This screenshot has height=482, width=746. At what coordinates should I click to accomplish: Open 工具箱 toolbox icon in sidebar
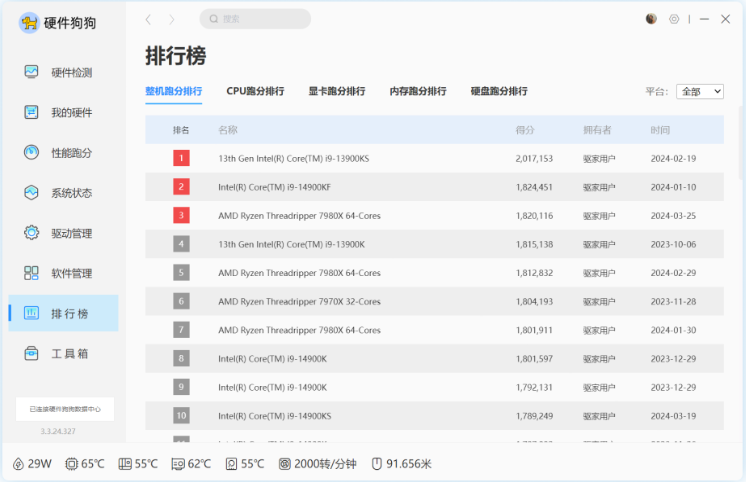pos(31,354)
